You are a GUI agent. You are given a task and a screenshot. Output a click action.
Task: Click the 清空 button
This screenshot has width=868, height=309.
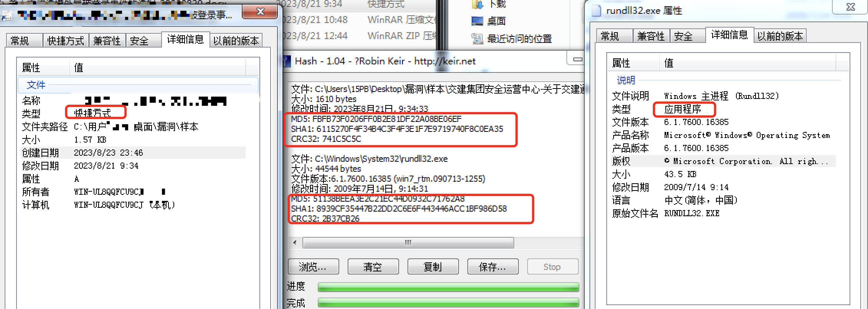coord(373,266)
